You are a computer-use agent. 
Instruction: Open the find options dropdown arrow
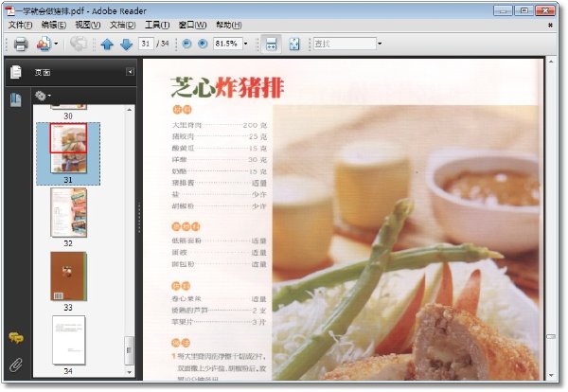380,44
